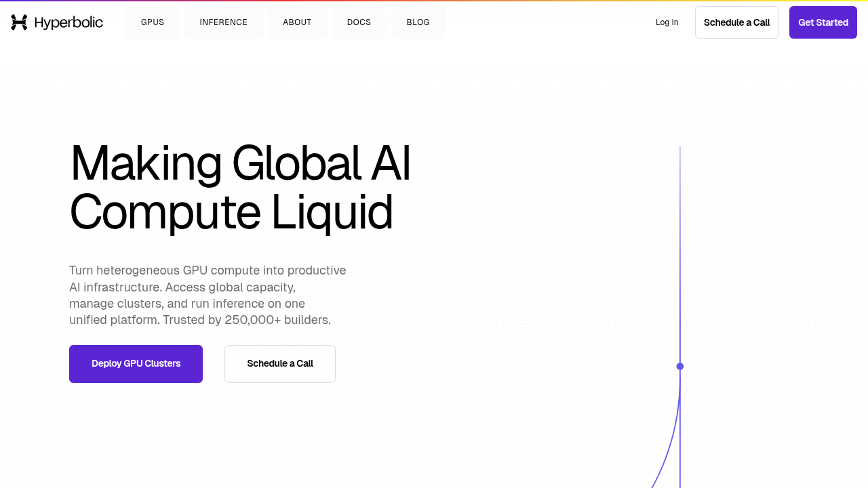
Task: Click Schedule a Call below hero text
Action: click(280, 364)
